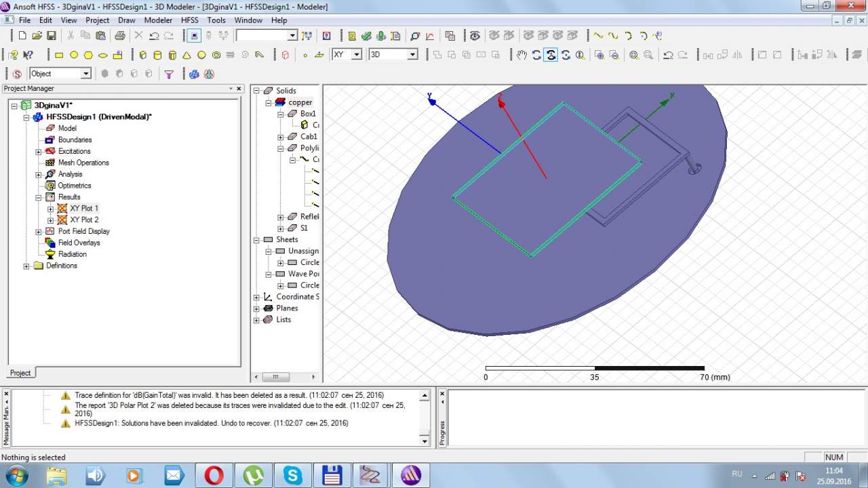Toggle the highlighted rotate view mode button
Viewport: 868px width, 488px height.
(x=551, y=55)
